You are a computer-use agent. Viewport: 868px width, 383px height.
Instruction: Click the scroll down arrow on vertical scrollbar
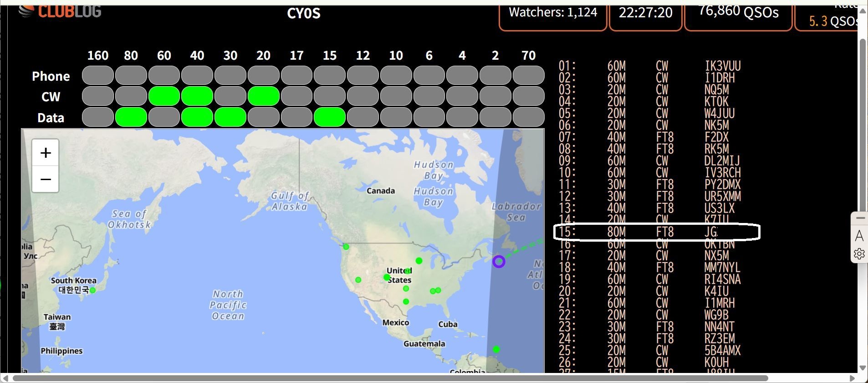862,367
